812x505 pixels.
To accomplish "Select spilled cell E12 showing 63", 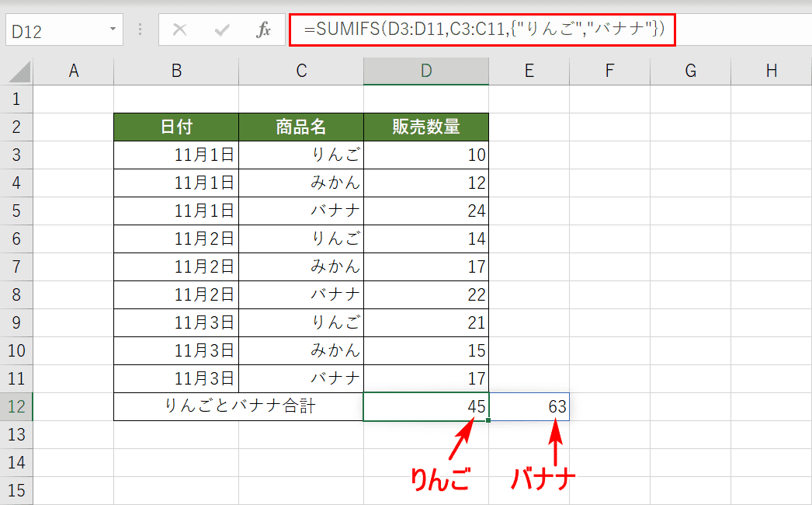I will pos(529,407).
